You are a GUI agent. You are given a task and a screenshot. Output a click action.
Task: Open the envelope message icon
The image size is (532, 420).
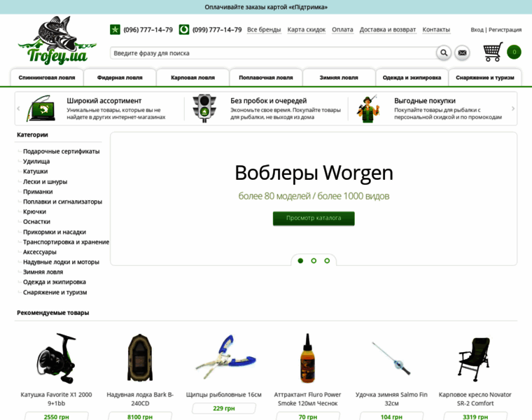462,52
